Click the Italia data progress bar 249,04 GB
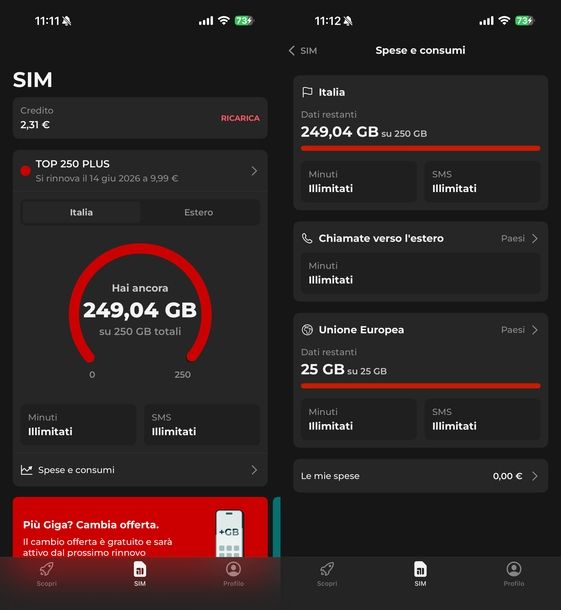The image size is (561, 610). (x=421, y=148)
